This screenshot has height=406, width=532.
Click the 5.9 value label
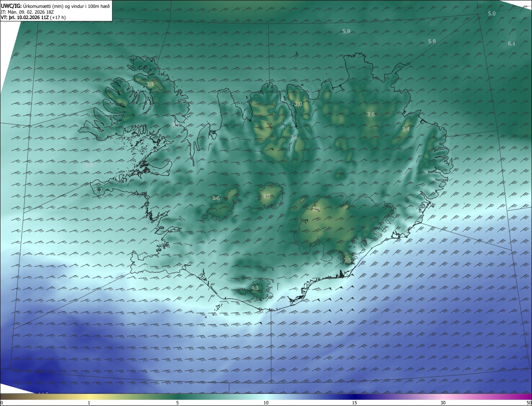[x=346, y=32]
